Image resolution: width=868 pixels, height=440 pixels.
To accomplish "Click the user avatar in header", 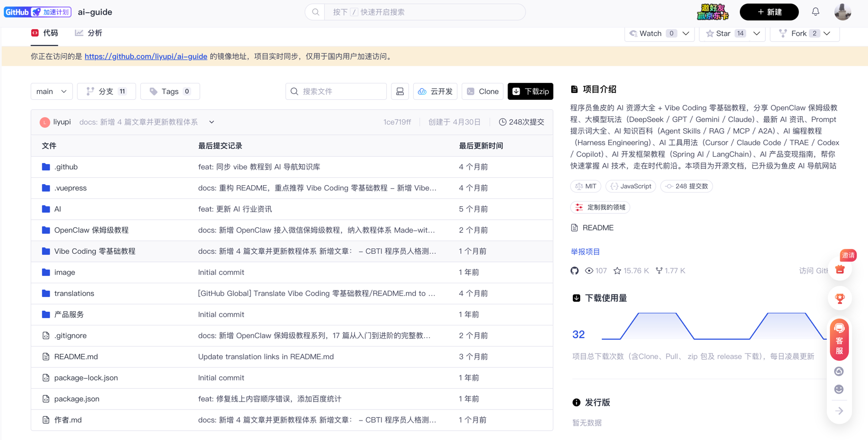I will pos(842,12).
